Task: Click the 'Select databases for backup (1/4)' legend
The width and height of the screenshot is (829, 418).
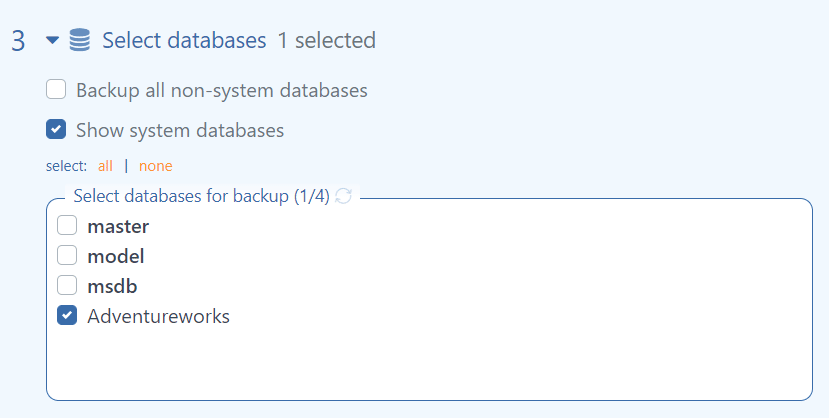Action: 201,196
